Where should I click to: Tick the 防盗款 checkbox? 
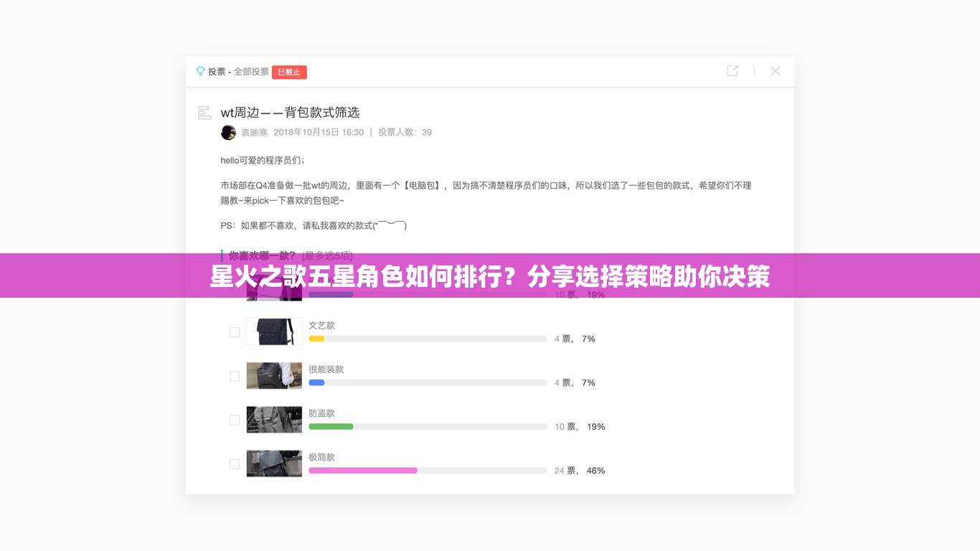(235, 420)
